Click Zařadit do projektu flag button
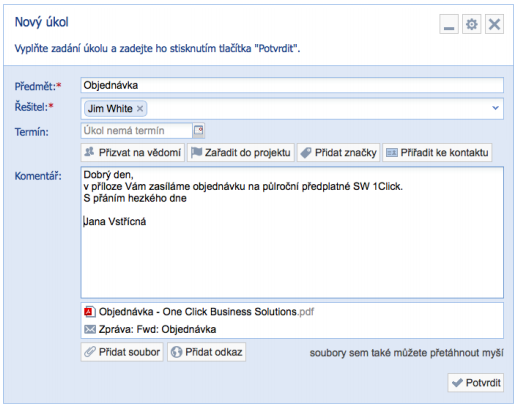This screenshot has width=518, height=408. (x=241, y=153)
